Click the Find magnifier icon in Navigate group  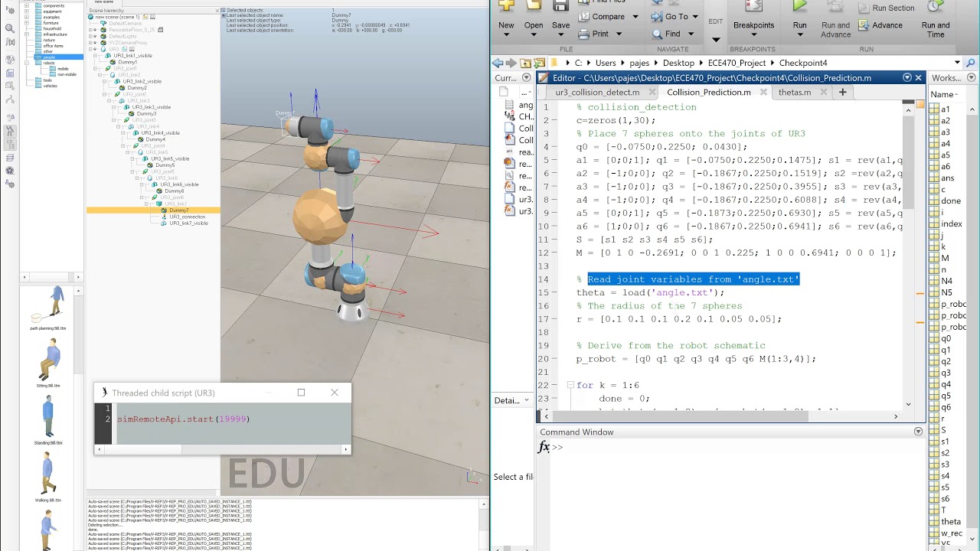(657, 34)
